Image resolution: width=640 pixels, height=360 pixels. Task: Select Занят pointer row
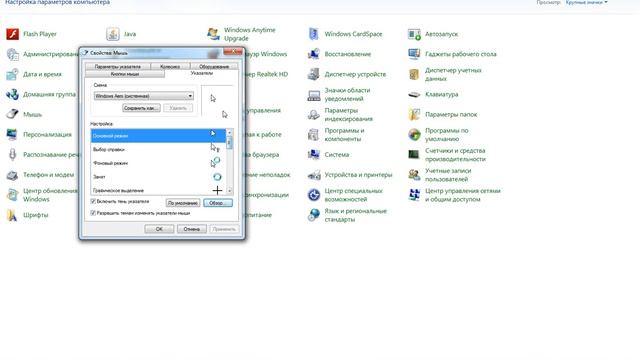click(x=158, y=177)
